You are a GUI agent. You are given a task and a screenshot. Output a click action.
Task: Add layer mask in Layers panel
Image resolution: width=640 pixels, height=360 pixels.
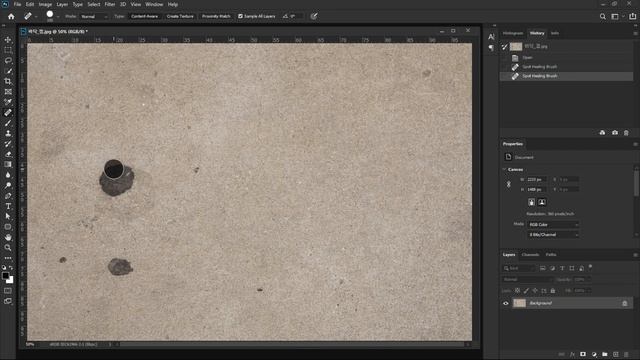click(x=583, y=354)
